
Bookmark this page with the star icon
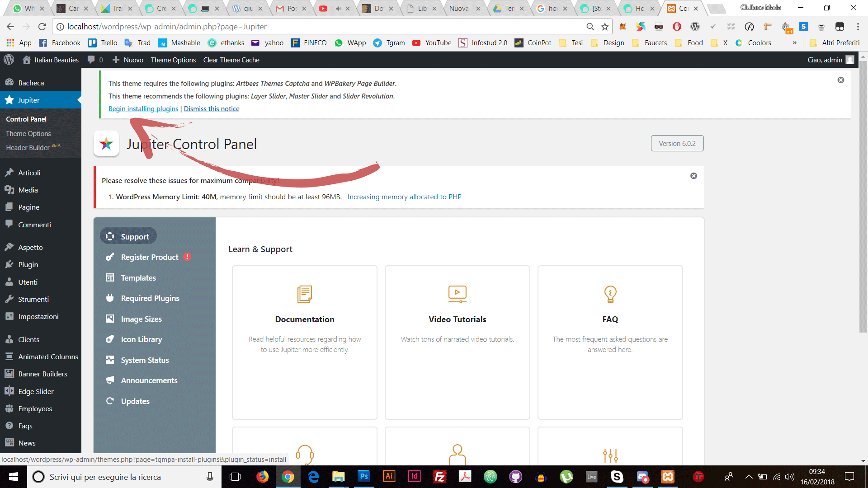click(604, 27)
